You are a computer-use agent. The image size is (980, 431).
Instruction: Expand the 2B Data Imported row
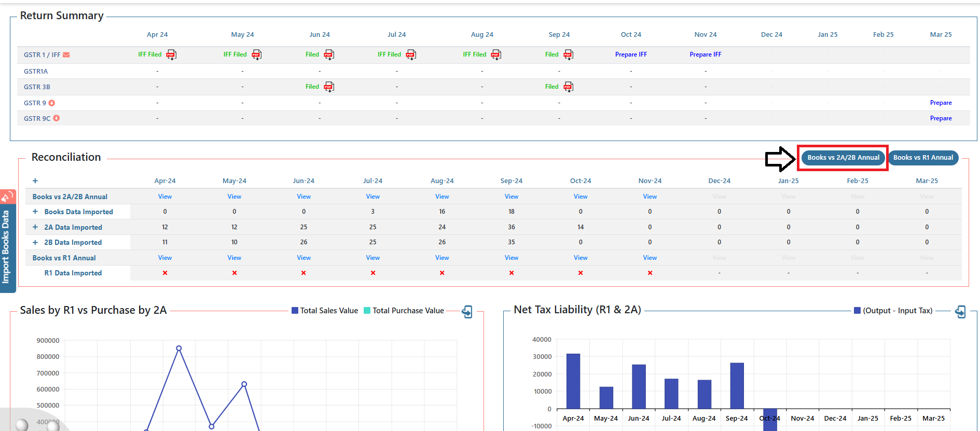point(35,242)
